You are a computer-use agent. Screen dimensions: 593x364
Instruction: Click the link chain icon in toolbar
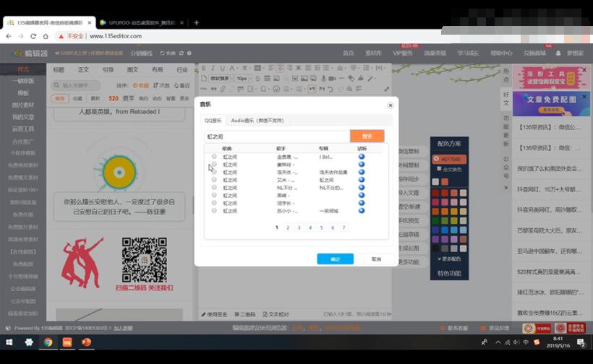(x=223, y=89)
